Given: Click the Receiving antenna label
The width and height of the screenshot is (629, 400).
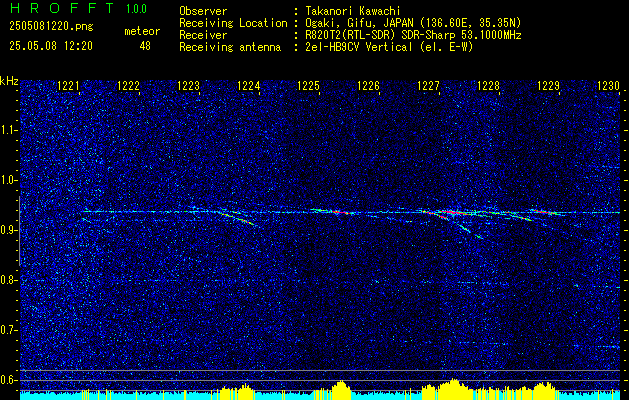Looking at the screenshot, I should pyautogui.click(x=230, y=47).
